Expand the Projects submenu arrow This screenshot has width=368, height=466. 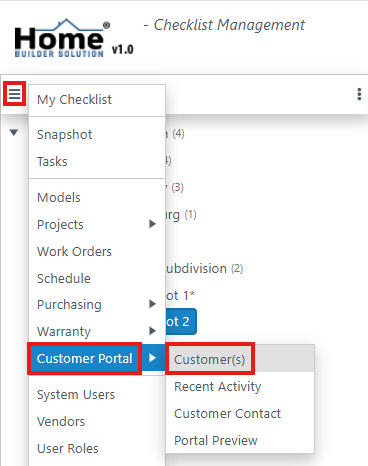[152, 224]
